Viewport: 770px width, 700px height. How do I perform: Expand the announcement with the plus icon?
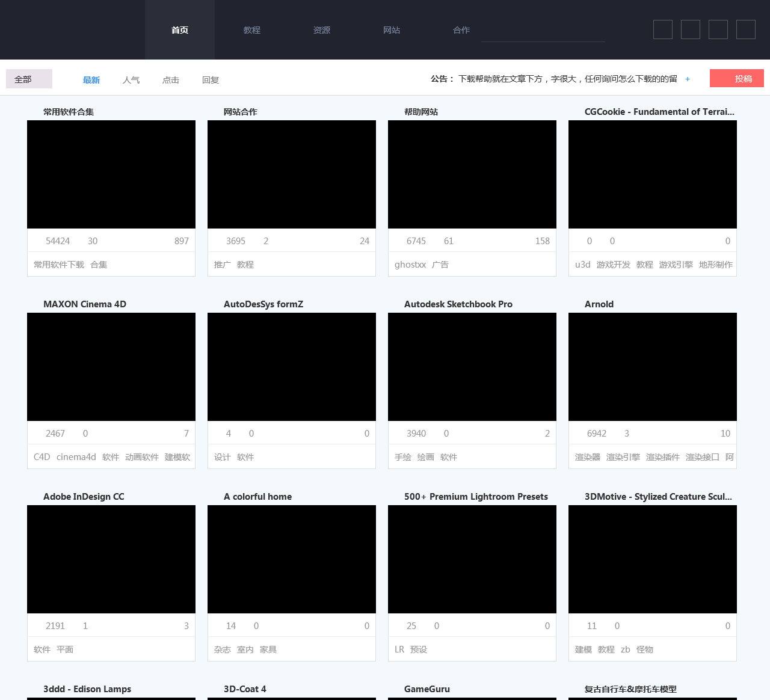[688, 79]
